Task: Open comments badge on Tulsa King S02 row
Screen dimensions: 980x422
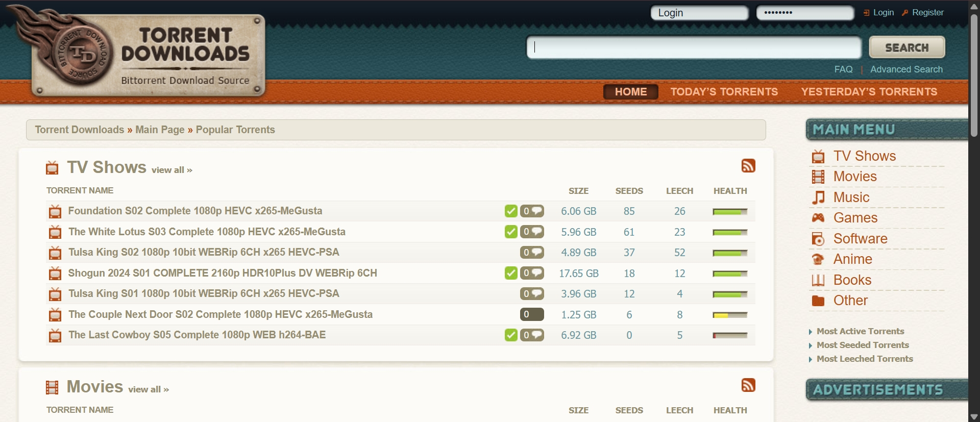Action: click(532, 253)
